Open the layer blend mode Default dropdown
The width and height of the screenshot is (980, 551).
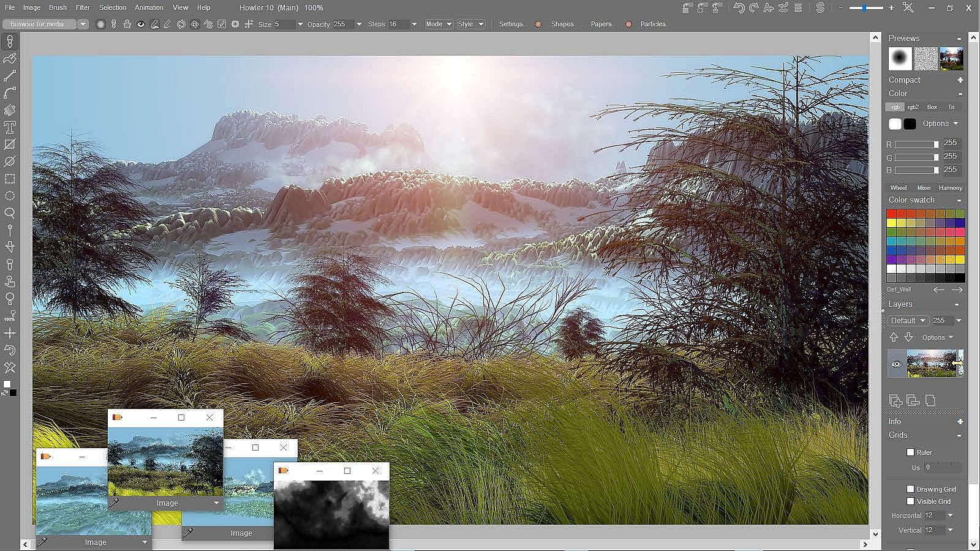(x=908, y=321)
